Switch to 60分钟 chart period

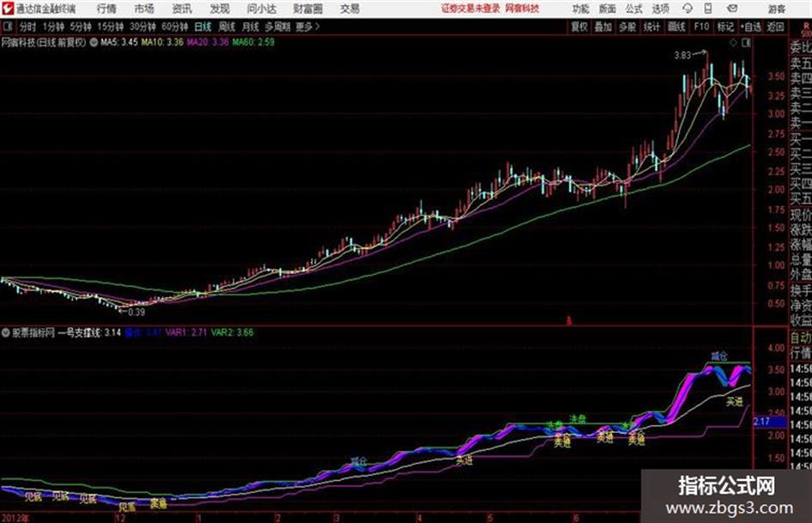tap(175, 27)
